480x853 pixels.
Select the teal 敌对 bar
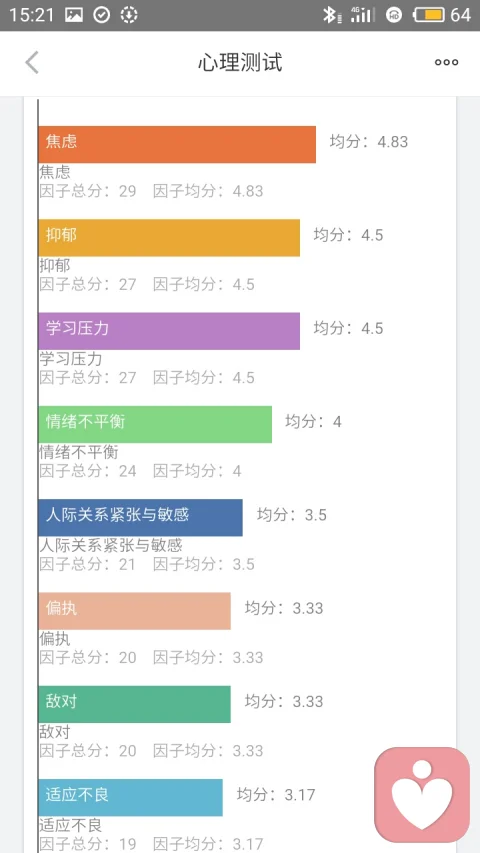[x=134, y=704]
